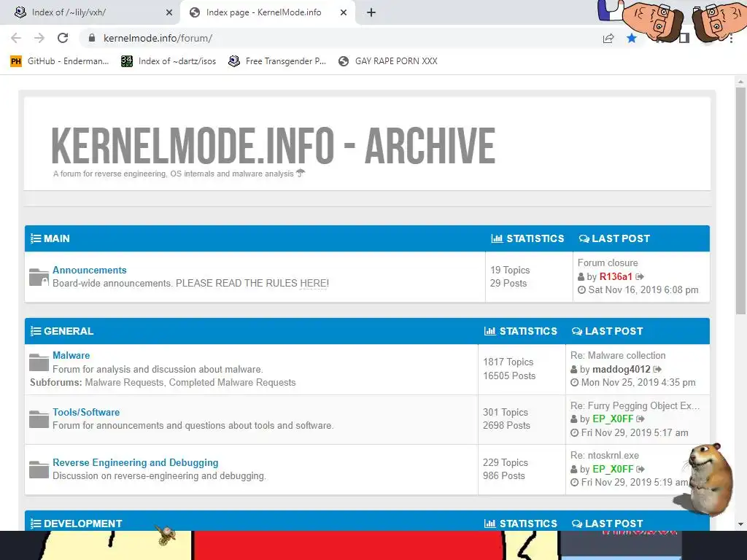View the profile of user R136a1
This screenshot has width=747, height=560.
[616, 276]
